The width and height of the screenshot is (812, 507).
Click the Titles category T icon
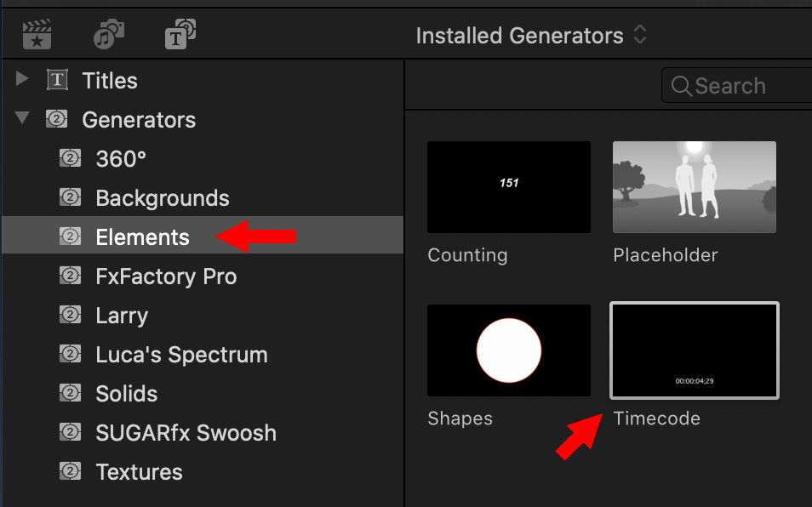pos(57,80)
